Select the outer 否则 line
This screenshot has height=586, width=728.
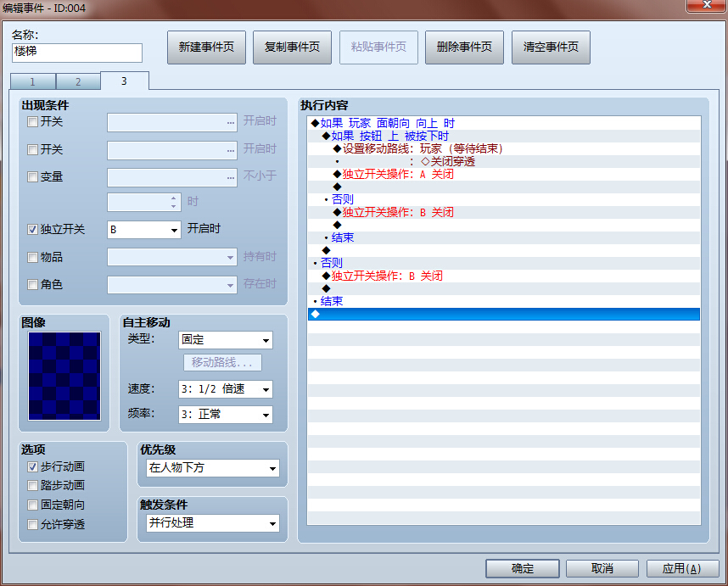pos(504,263)
